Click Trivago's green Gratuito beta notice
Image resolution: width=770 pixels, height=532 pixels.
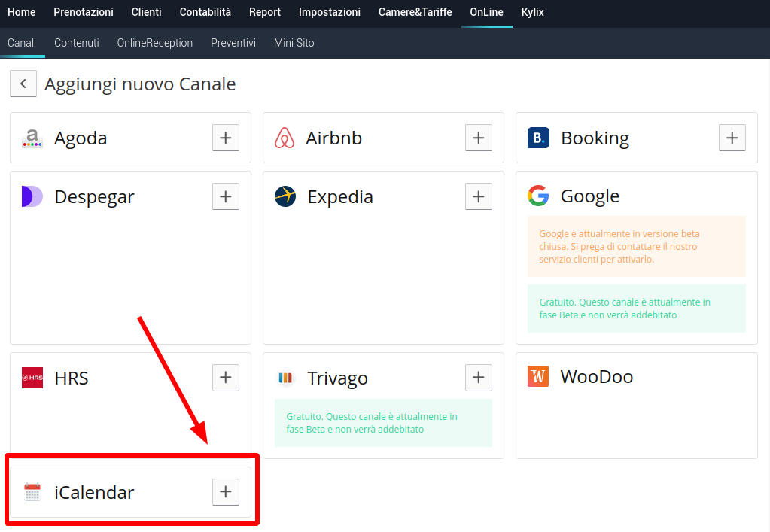pos(383,423)
